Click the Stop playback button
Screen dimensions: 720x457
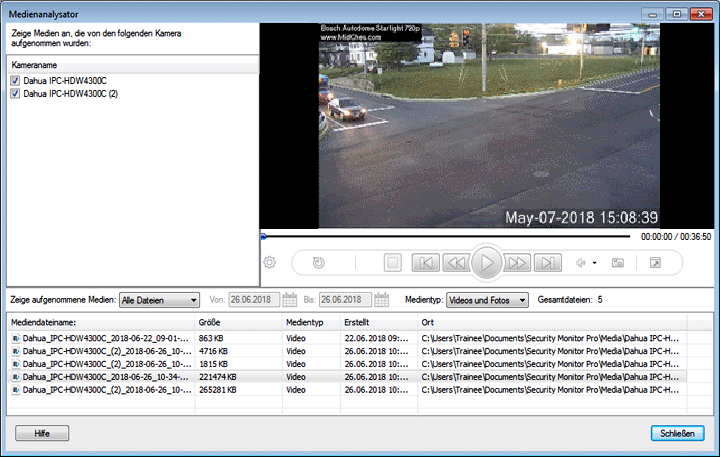coord(393,263)
